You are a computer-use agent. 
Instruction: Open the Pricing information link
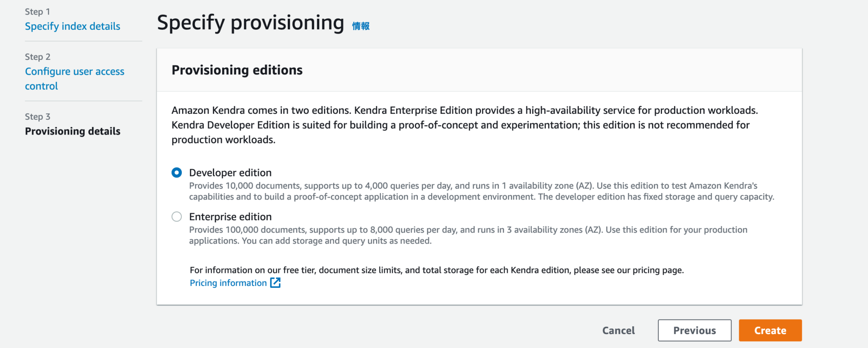[x=228, y=283]
